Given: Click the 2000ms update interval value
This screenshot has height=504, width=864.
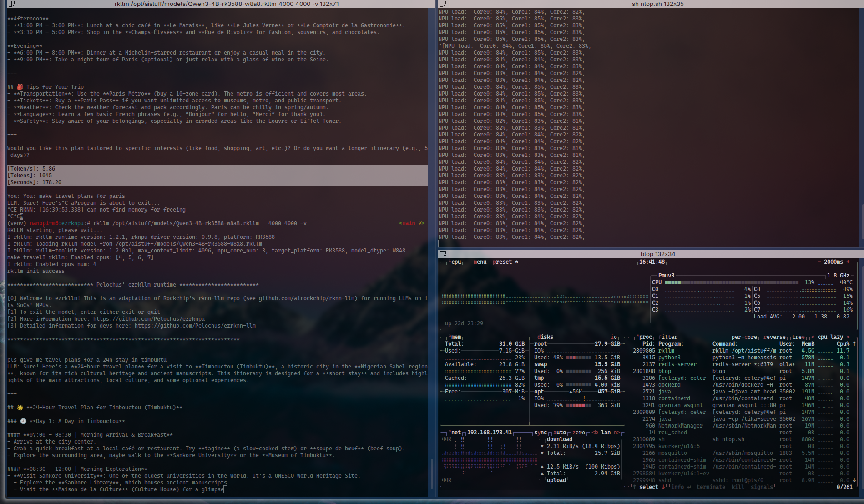Looking at the screenshot, I should click(x=834, y=262).
